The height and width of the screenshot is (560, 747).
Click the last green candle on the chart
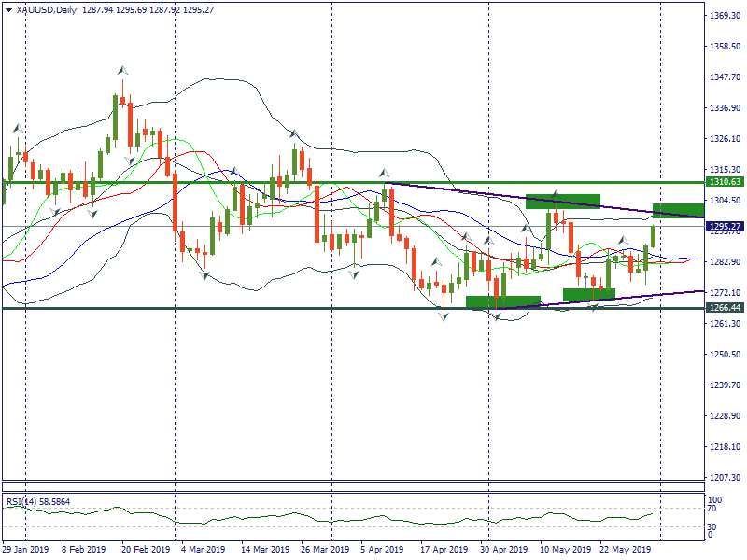coord(653,236)
